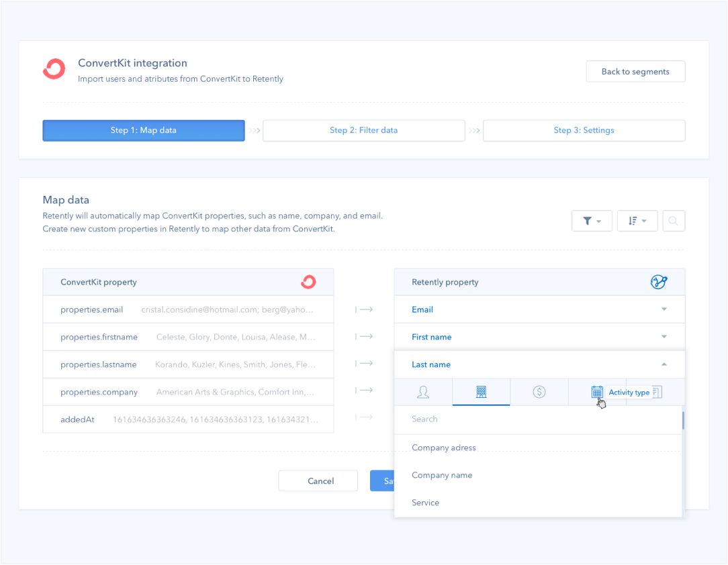Select Company name from the list
This screenshot has height=565, width=728.
(442, 474)
